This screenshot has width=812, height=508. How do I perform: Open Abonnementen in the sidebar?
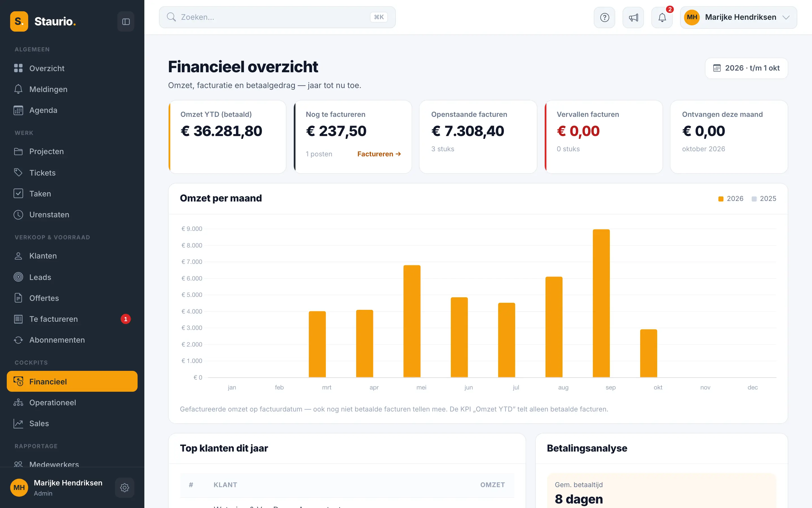tap(72, 340)
